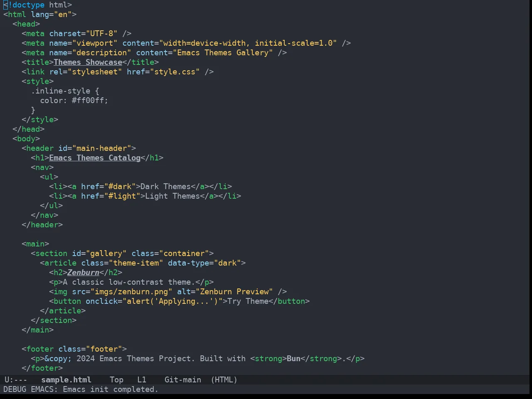Click the 'Emacs Themes Catalog' heading text
532x399 pixels.
tap(95, 158)
